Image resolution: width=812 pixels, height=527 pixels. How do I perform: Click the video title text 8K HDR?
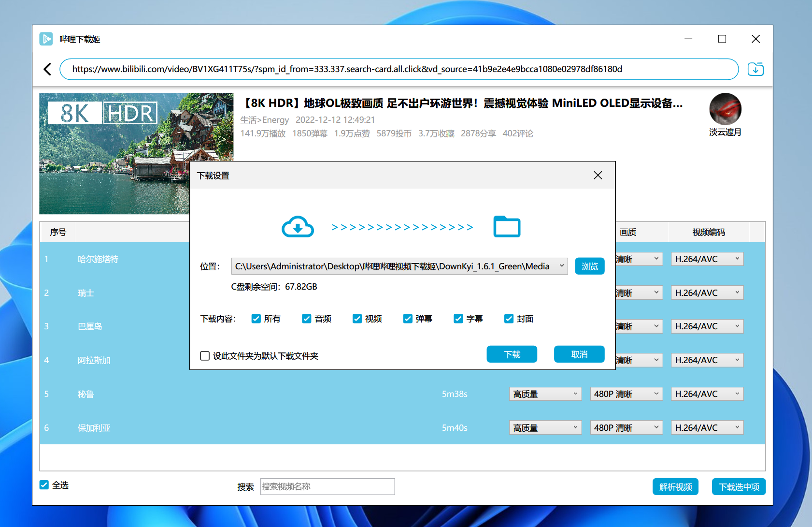click(x=463, y=103)
